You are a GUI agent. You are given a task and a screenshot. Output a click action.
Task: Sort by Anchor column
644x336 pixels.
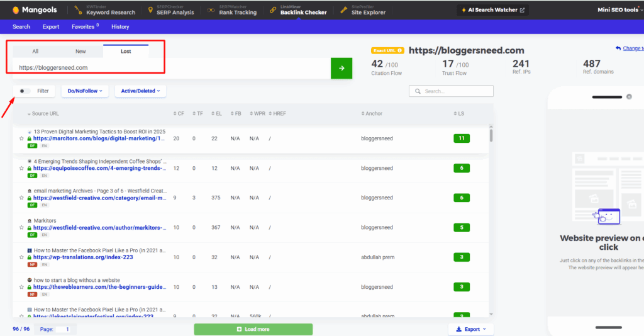tap(372, 114)
